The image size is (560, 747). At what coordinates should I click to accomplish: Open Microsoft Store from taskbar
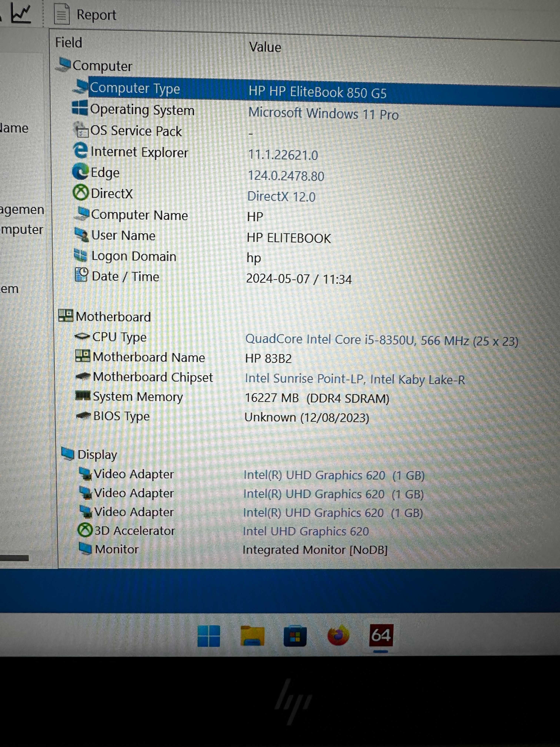295,636
